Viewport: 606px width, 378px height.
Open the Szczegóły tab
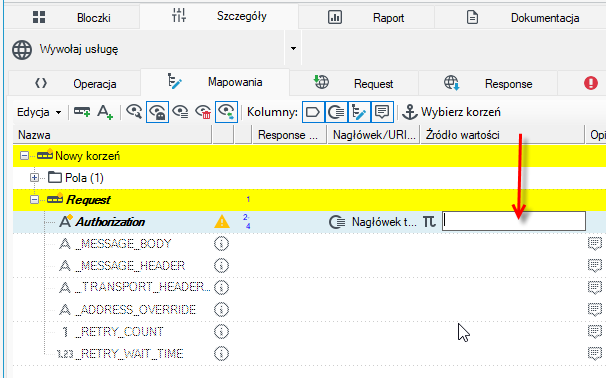(219, 16)
